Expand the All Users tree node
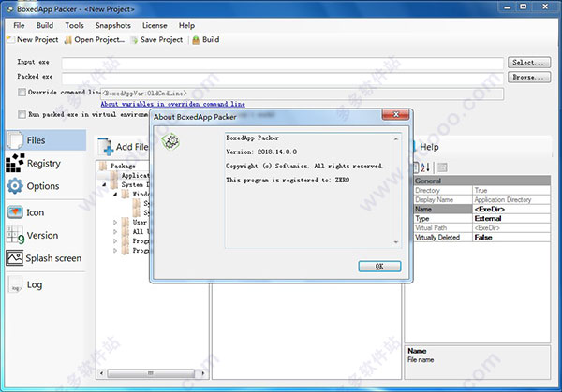Screen dimensions: 562x392 coord(115,232)
